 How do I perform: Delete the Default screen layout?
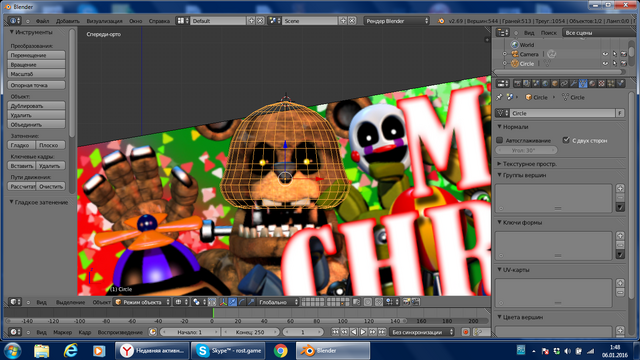point(260,21)
